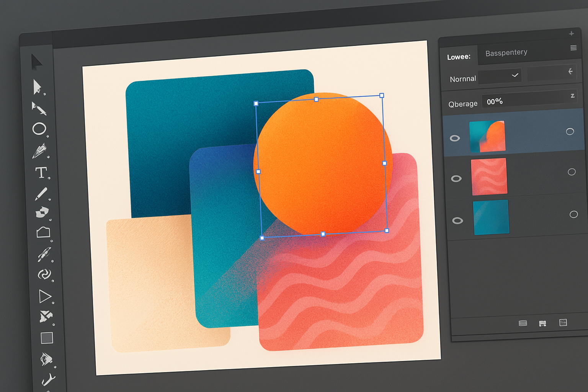Open the layers panel hamburger menu
588x392 pixels.
573,48
